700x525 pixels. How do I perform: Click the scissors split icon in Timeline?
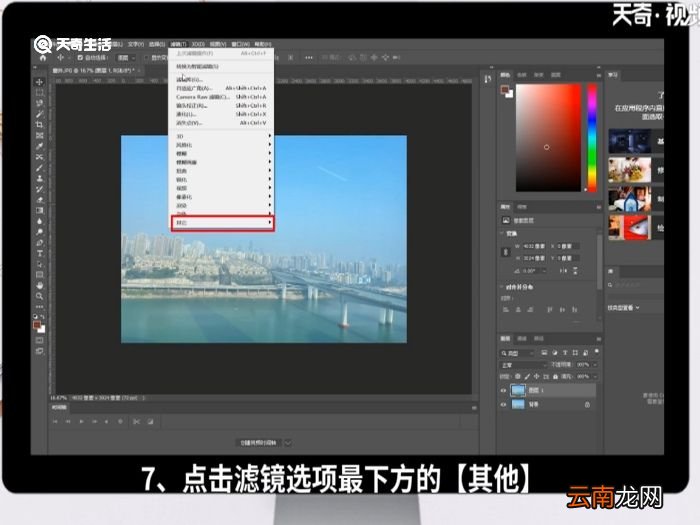coord(136,421)
